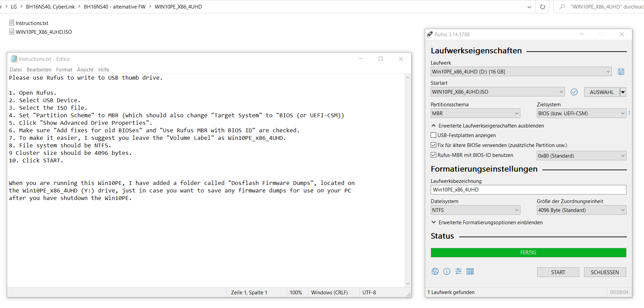Open the Zielsystem BIOS dropdown
The height and width of the screenshot is (308, 644).
[582, 113]
